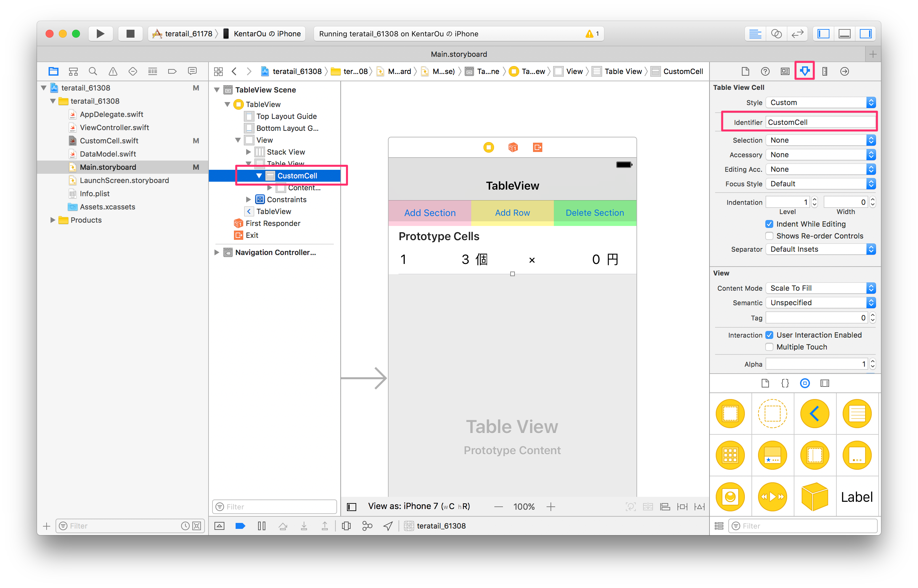918x588 pixels.
Task: Click the Add Section button on the canvas
Action: point(430,213)
